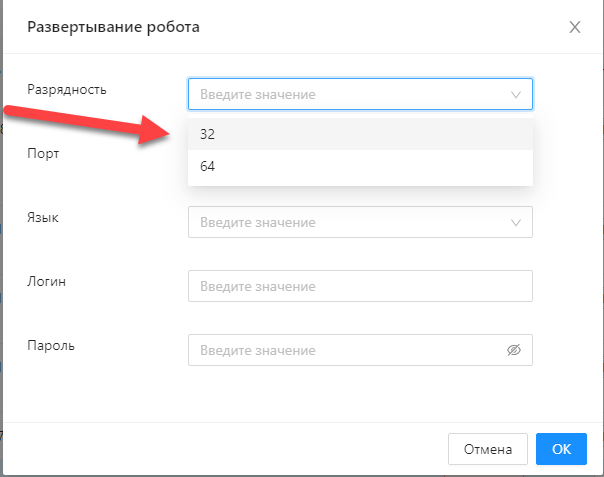
Task: Choose 64 from the dropdown list
Action: click(360, 166)
